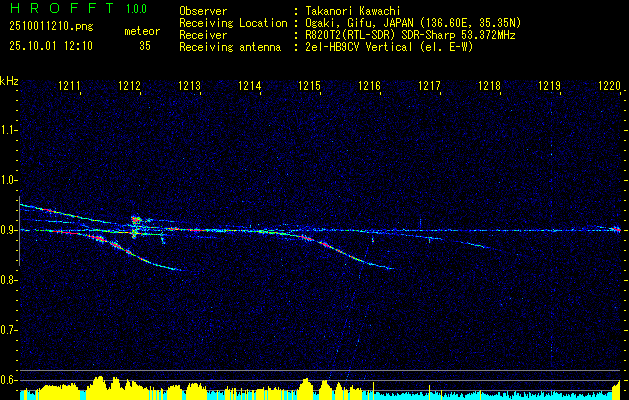The width and height of the screenshot is (629, 400).
Task: Click the 1211 time marker
Action: [69, 85]
